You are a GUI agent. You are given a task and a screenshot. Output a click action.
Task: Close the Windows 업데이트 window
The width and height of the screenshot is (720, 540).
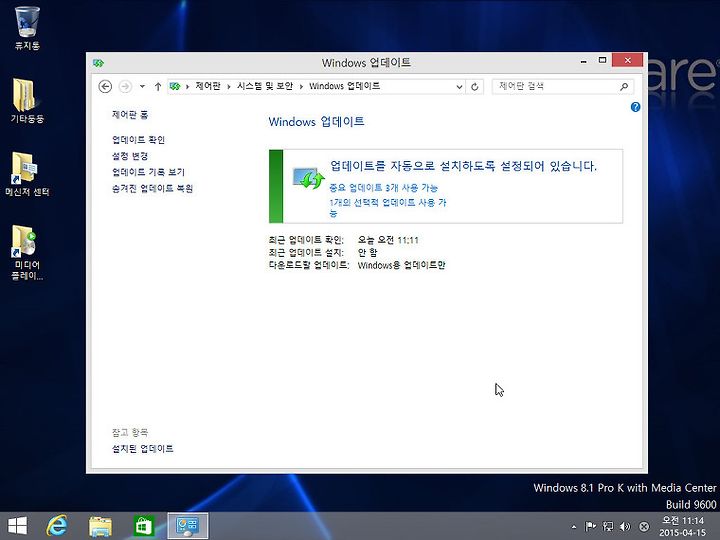click(x=627, y=60)
